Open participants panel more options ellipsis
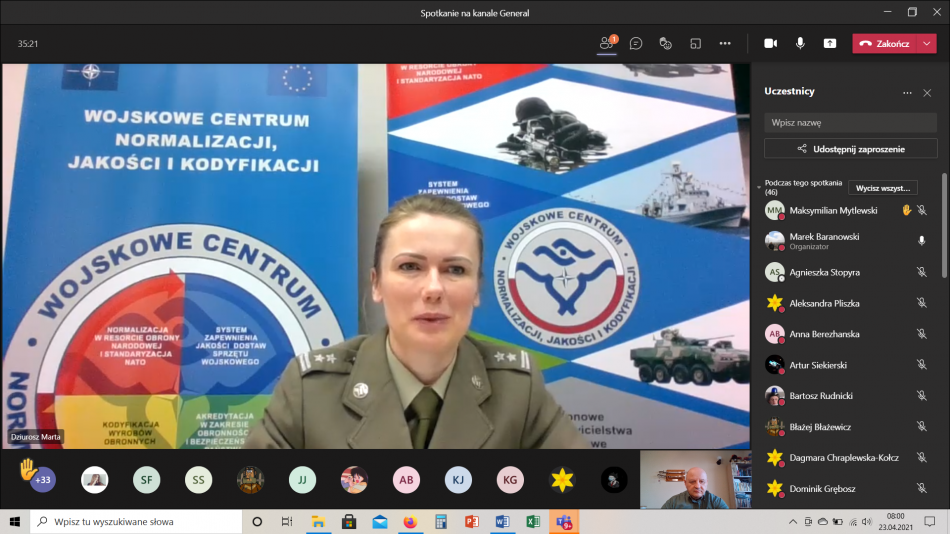 pyautogui.click(x=907, y=93)
